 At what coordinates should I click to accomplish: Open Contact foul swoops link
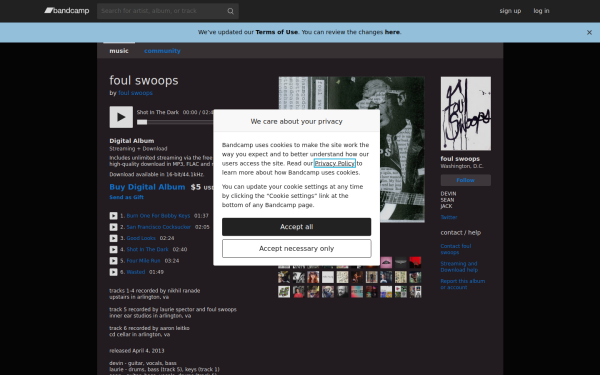click(456, 249)
